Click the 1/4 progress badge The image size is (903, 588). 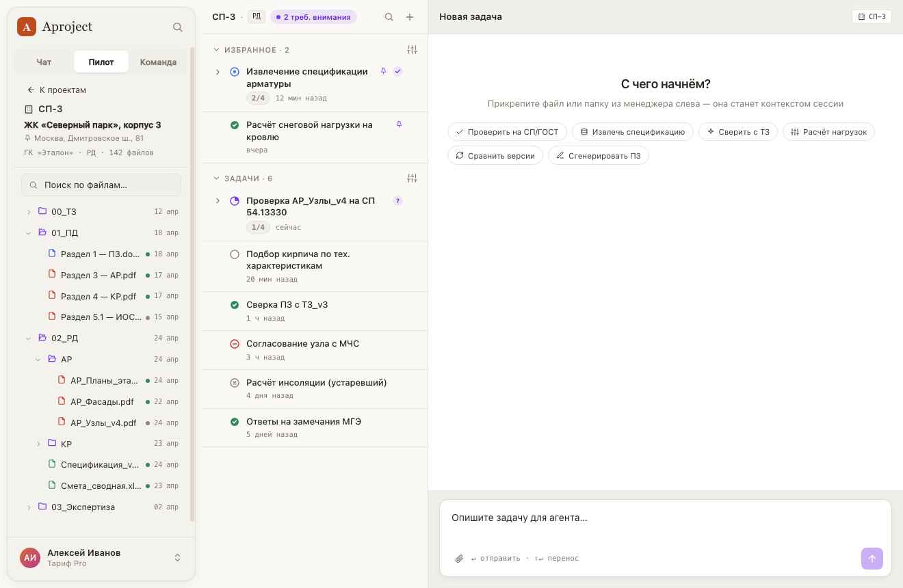[258, 228]
